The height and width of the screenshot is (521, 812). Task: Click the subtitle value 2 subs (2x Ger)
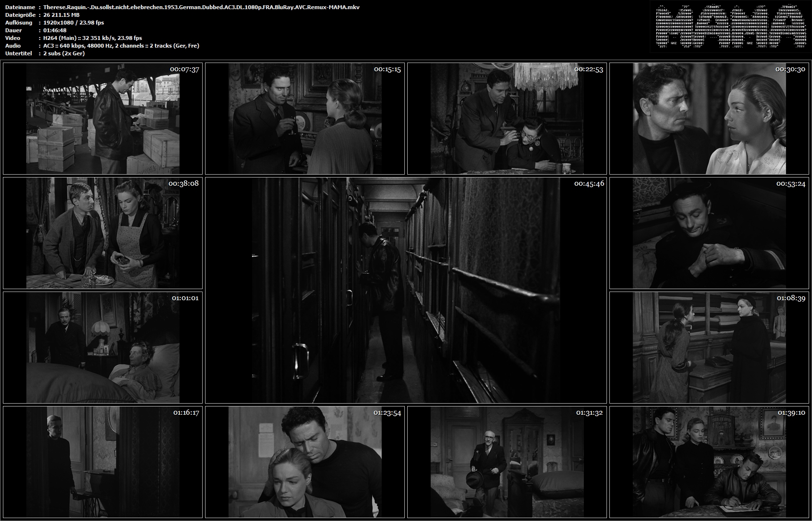(64, 53)
